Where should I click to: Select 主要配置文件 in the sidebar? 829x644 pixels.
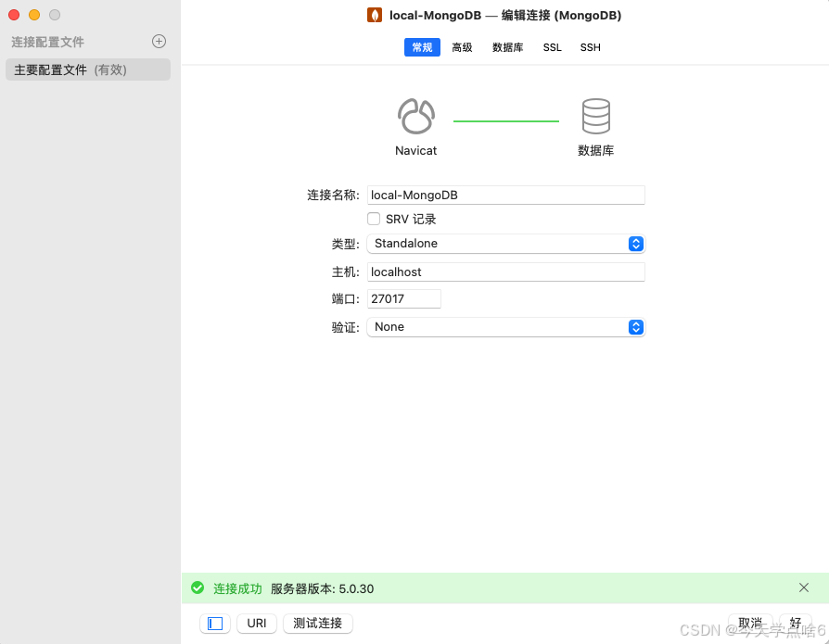point(88,69)
